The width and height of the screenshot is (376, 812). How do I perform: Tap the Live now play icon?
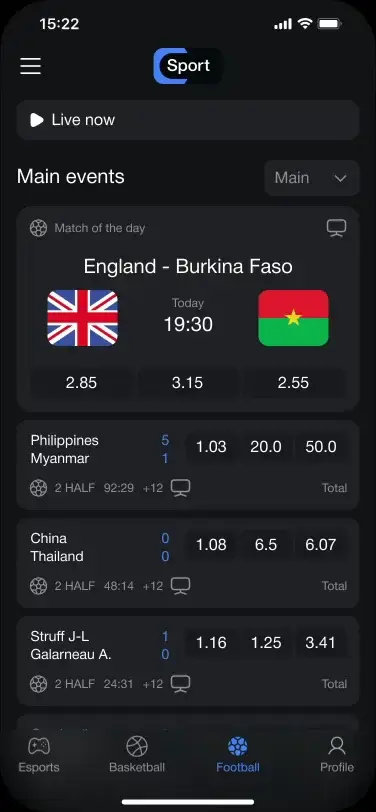pos(37,120)
